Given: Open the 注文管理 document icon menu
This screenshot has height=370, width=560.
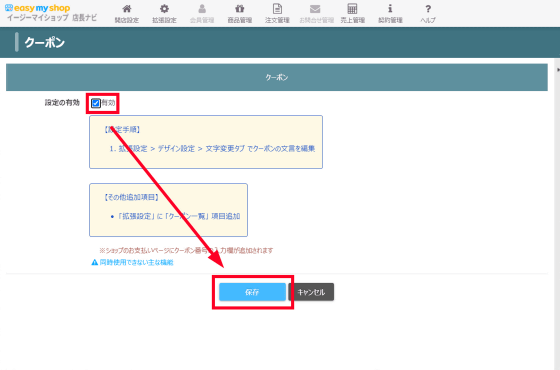Looking at the screenshot, I should [x=277, y=14].
